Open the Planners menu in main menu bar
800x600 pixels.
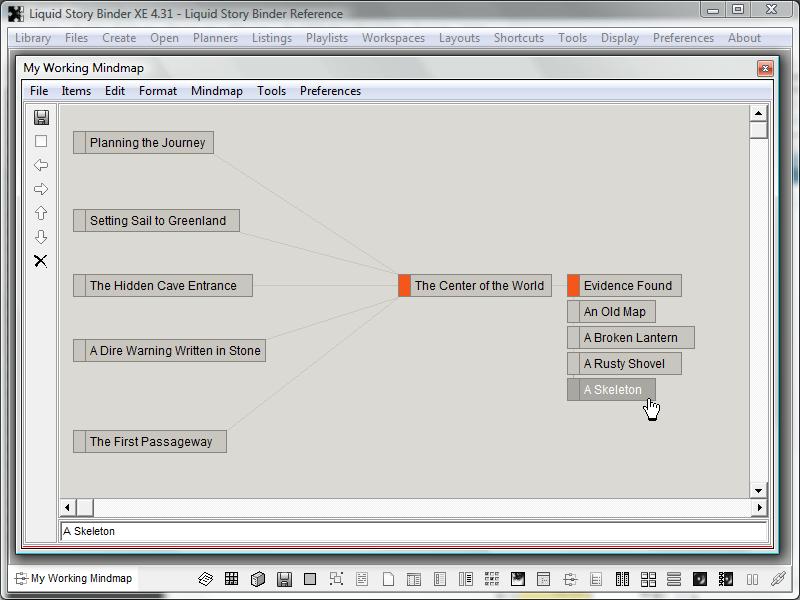point(215,38)
